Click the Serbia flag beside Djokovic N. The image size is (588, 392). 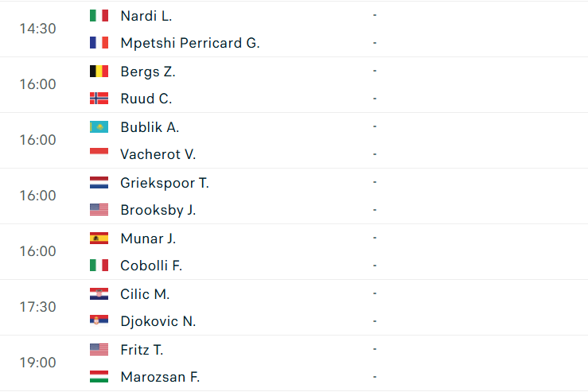click(x=99, y=321)
